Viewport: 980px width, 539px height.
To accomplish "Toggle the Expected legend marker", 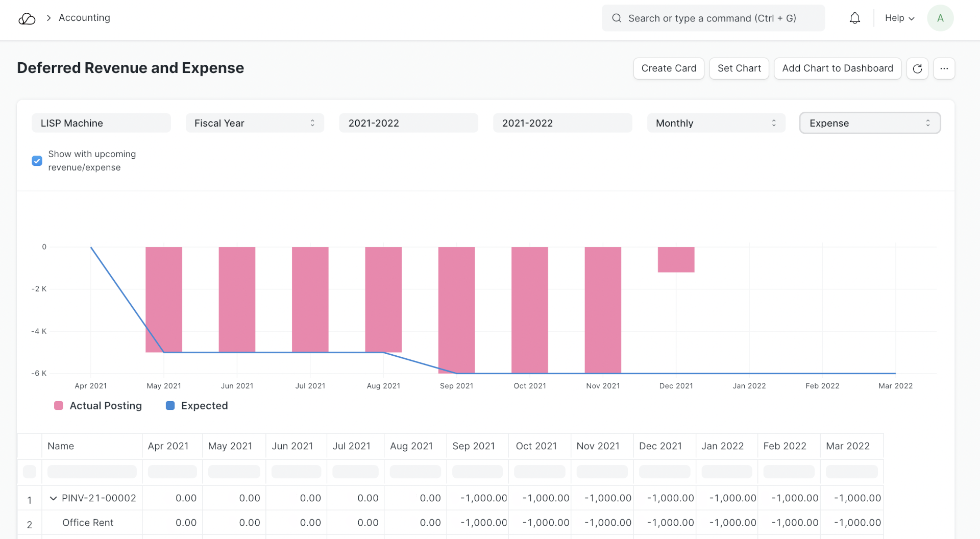I will pyautogui.click(x=170, y=406).
